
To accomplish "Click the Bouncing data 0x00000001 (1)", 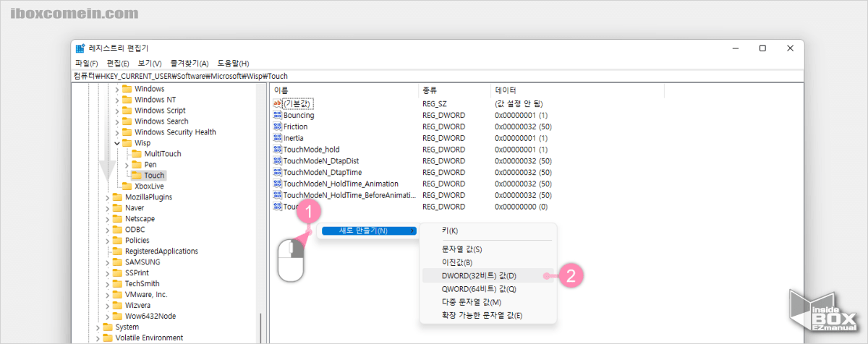I will click(521, 115).
